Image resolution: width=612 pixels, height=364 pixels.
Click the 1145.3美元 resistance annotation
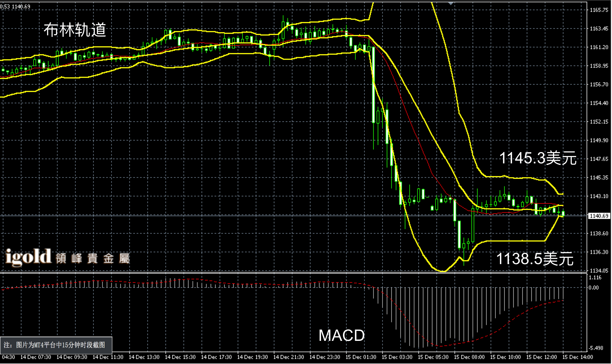coord(538,158)
